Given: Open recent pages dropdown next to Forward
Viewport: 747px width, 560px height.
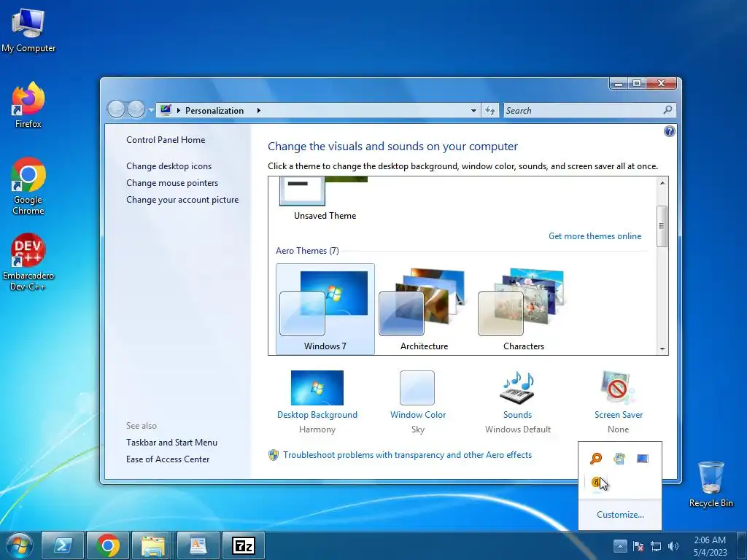Looking at the screenshot, I should (151, 110).
